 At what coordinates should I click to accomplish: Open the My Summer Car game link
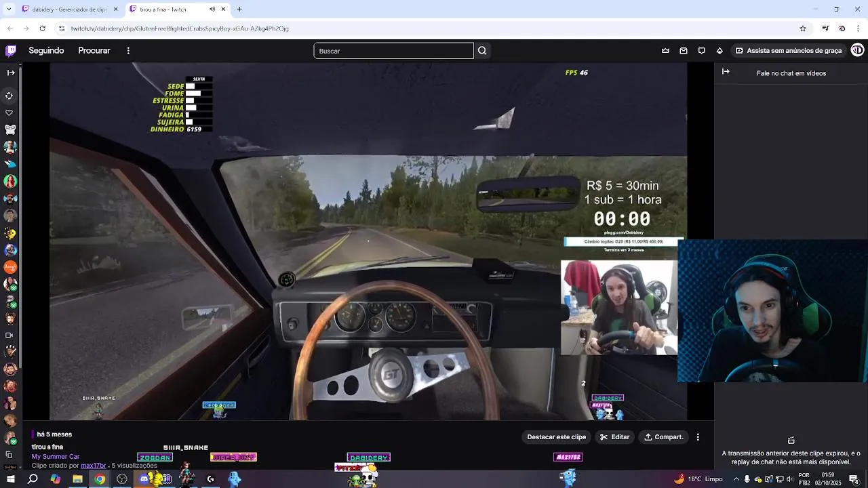[56, 457]
